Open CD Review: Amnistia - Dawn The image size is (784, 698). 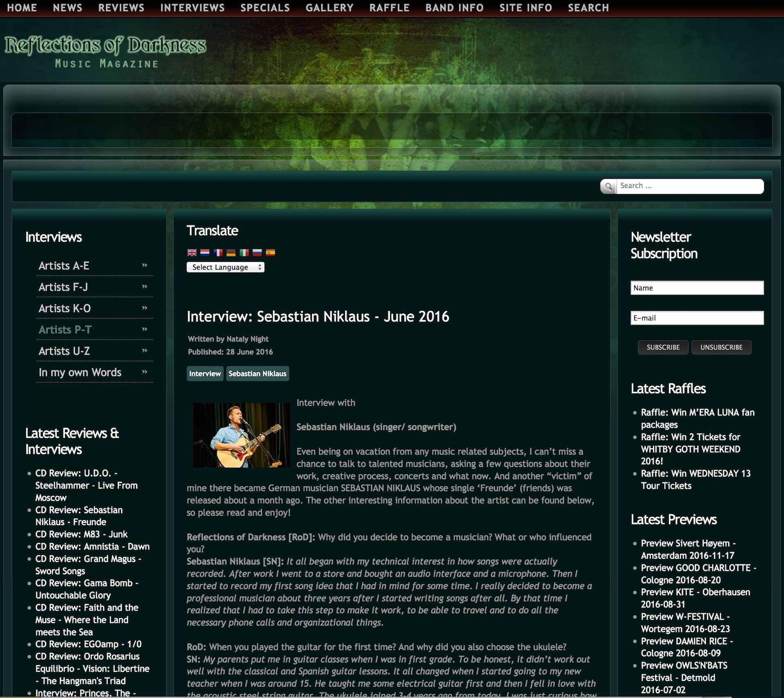click(x=92, y=546)
